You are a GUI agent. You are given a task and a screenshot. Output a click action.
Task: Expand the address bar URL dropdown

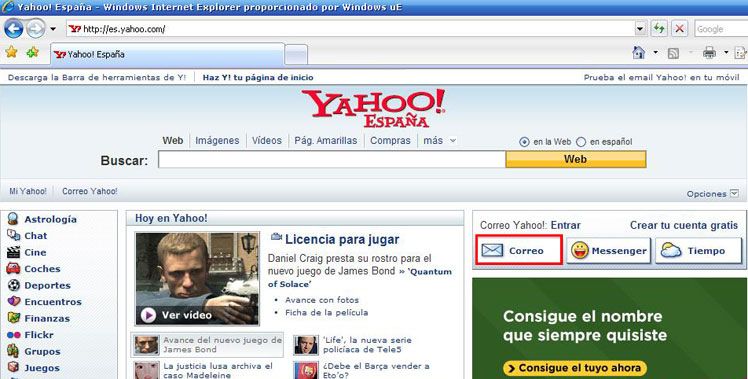click(640, 29)
